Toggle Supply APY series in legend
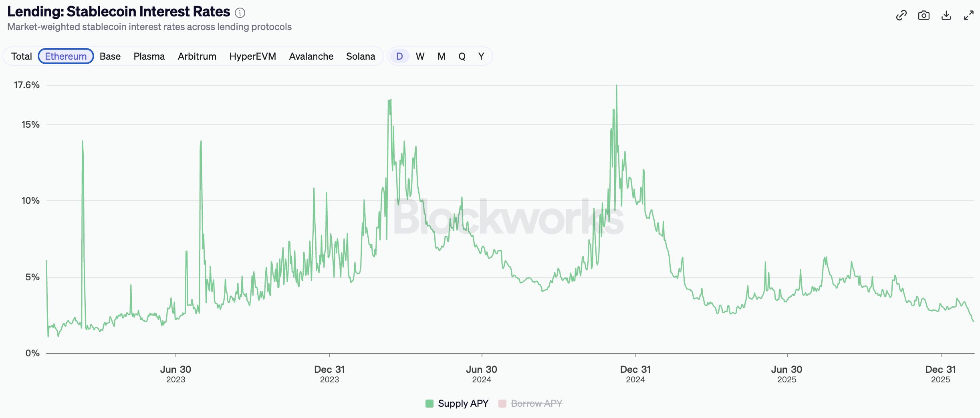The height and width of the screenshot is (418, 980). pos(463,403)
